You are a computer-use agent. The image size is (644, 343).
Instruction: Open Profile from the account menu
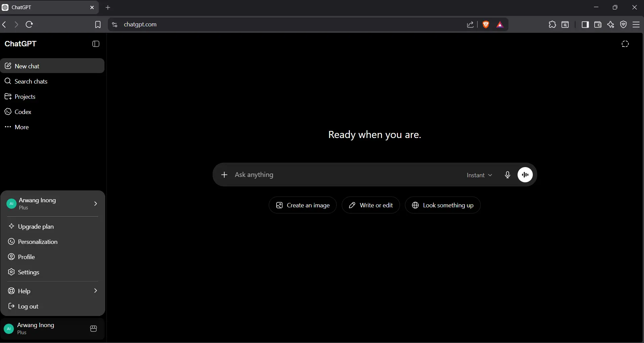click(52, 257)
